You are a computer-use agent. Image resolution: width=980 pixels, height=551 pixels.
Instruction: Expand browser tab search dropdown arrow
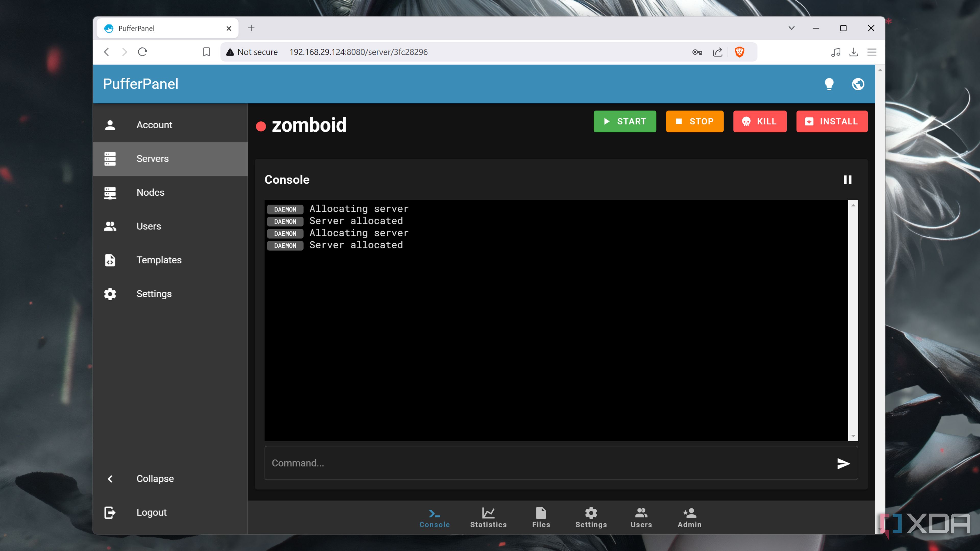[791, 28]
